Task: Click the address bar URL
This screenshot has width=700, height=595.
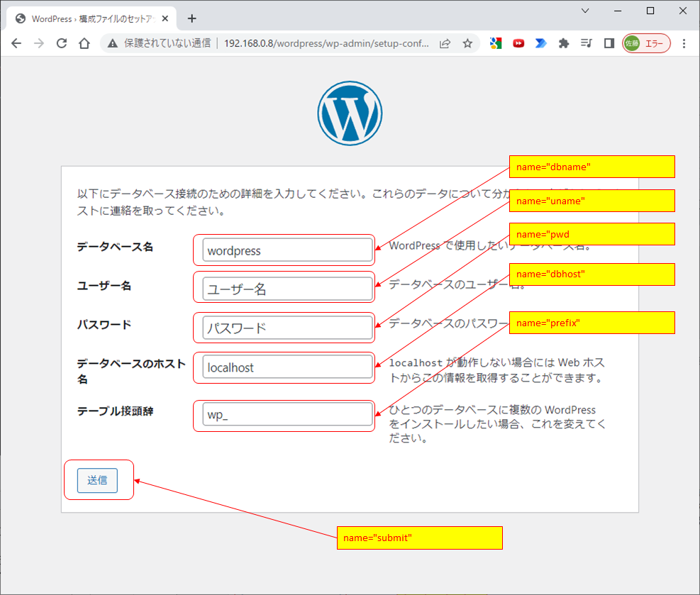Action: pyautogui.click(x=326, y=43)
